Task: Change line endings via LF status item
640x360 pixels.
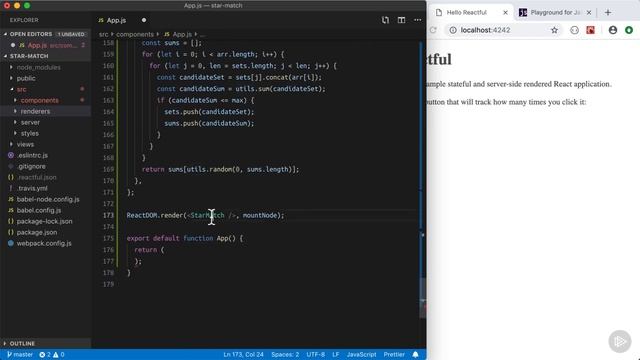Action: coord(336,354)
